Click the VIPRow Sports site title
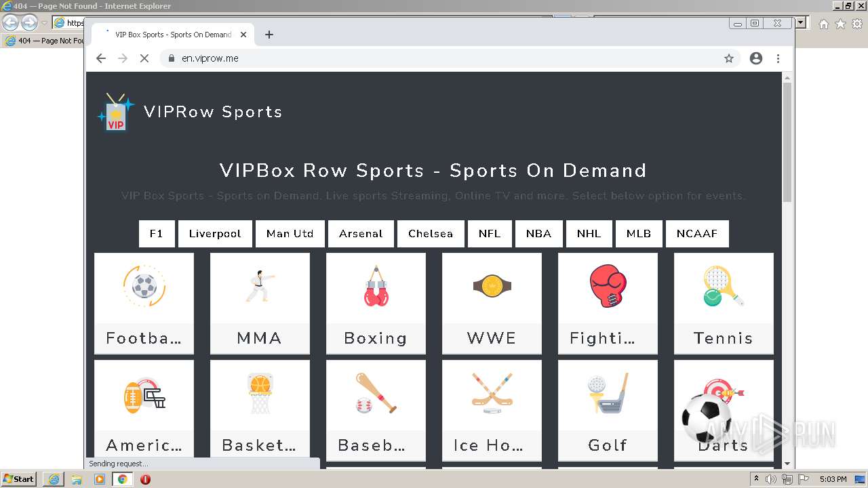This screenshot has width=868, height=488. pyautogui.click(x=213, y=112)
